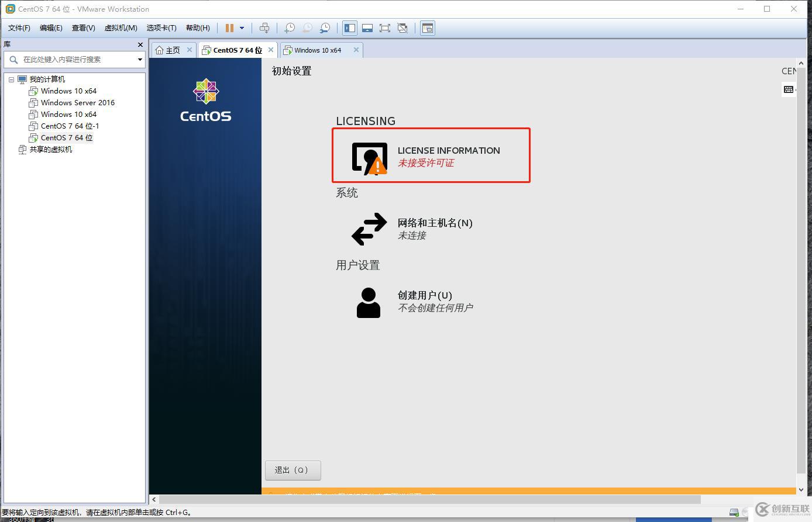Toggle the console view icon
812x522 pixels.
point(428,28)
